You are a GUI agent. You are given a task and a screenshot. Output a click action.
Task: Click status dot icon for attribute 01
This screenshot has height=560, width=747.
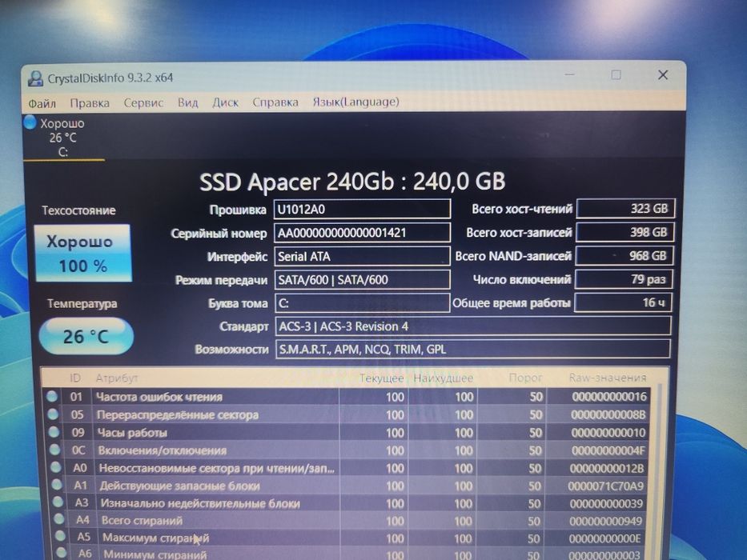[52, 396]
